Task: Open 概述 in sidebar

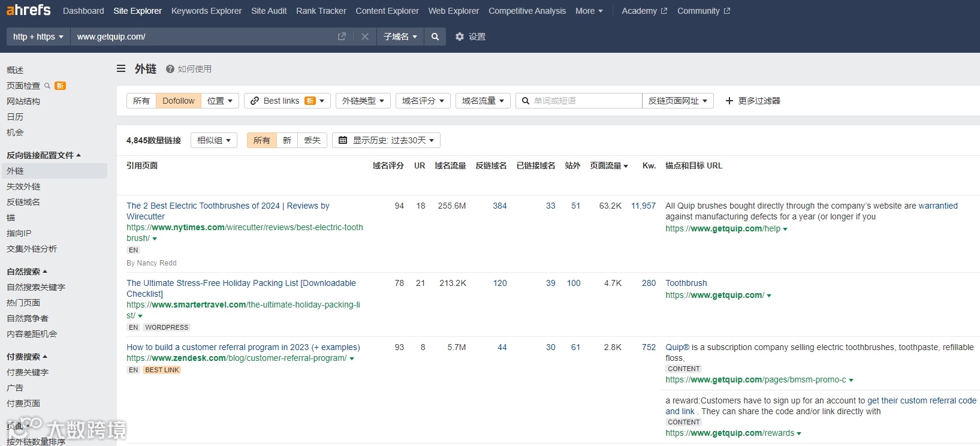Action: coord(15,70)
